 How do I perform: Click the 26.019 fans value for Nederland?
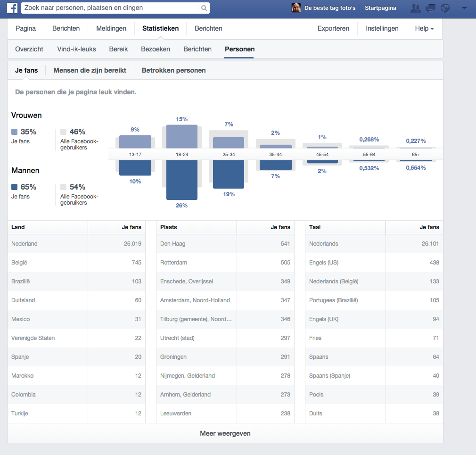[x=132, y=244]
